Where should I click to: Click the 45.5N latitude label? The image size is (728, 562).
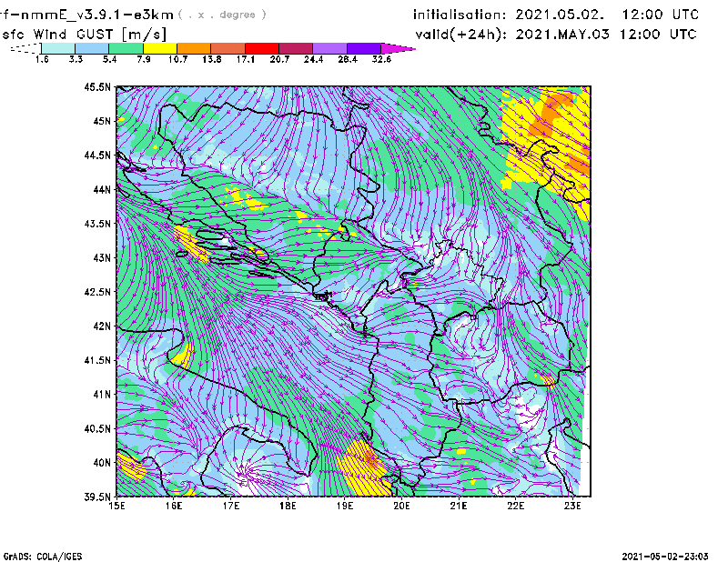[97, 86]
